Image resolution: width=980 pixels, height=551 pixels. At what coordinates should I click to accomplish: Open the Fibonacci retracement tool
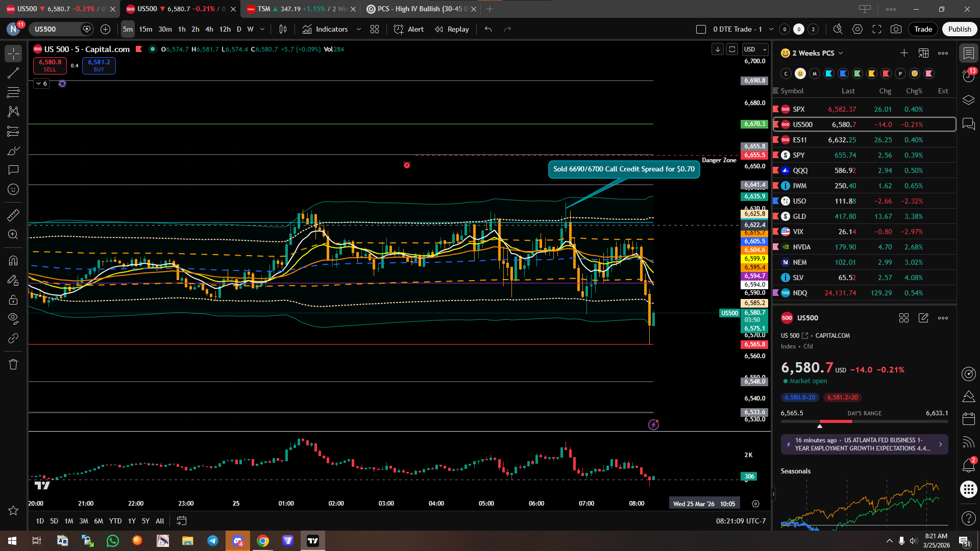point(13,92)
